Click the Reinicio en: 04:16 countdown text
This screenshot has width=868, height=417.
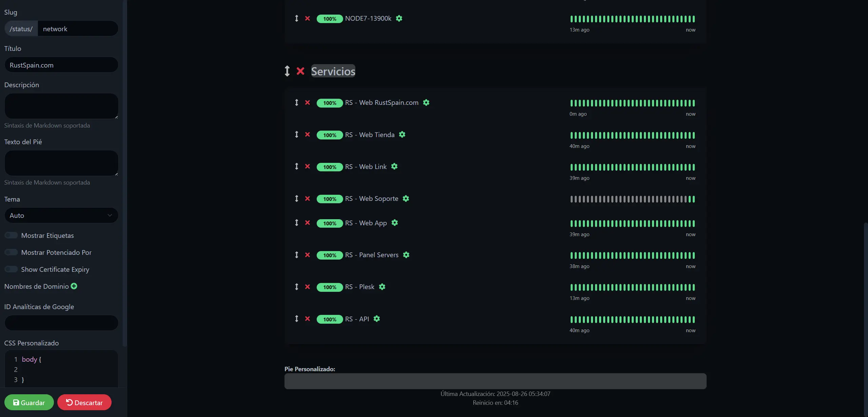495,402
